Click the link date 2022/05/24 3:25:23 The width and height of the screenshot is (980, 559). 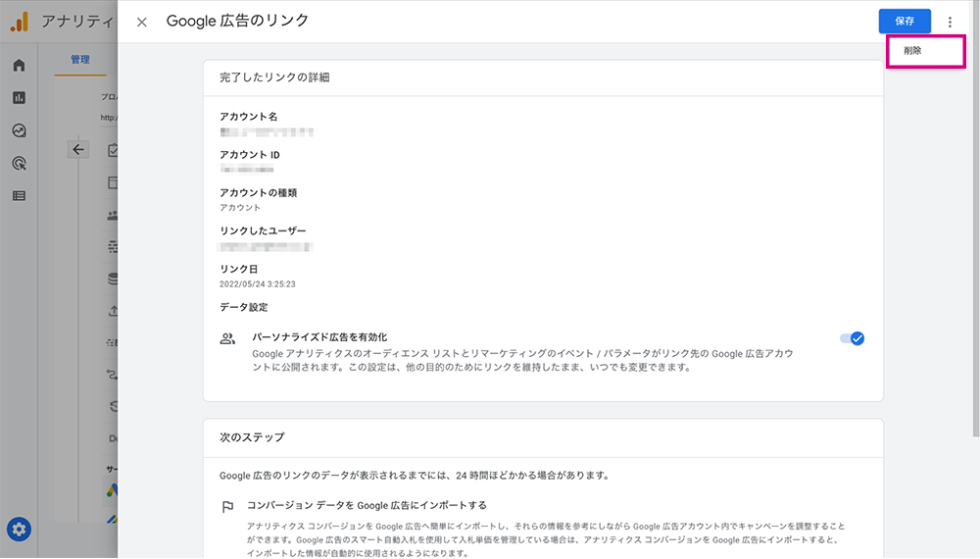click(x=258, y=283)
